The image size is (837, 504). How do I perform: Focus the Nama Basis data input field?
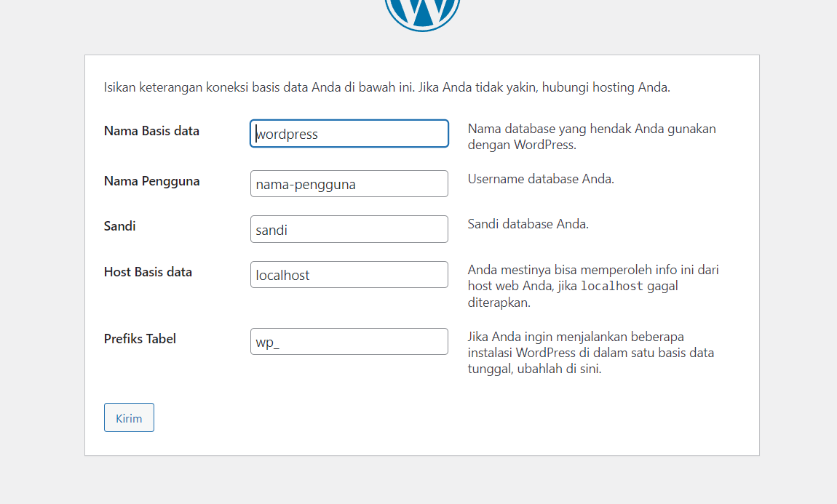point(349,133)
